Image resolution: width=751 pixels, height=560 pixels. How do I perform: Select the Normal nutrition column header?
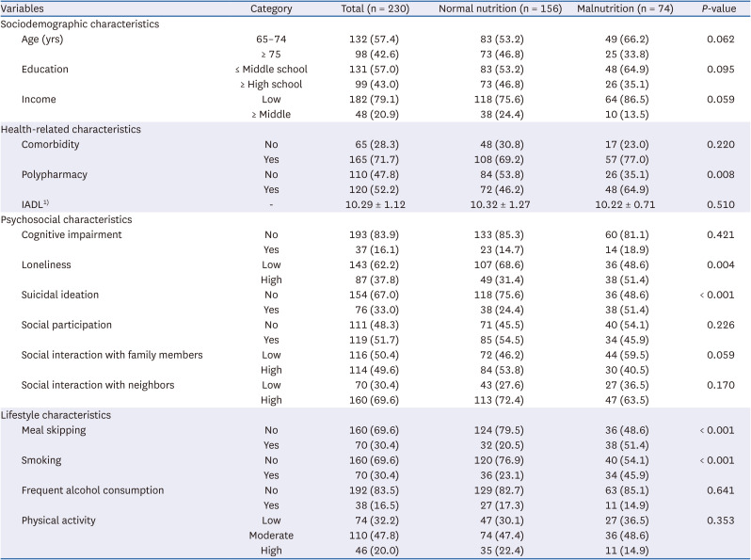tap(497, 8)
